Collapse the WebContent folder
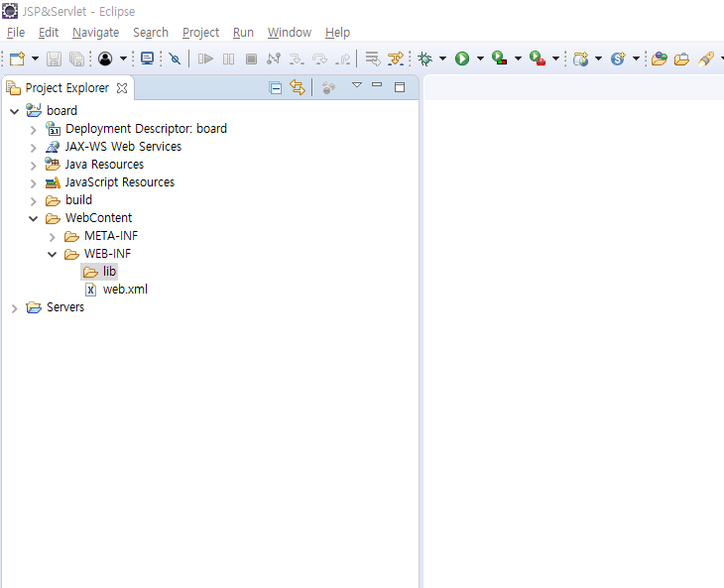 tap(34, 219)
